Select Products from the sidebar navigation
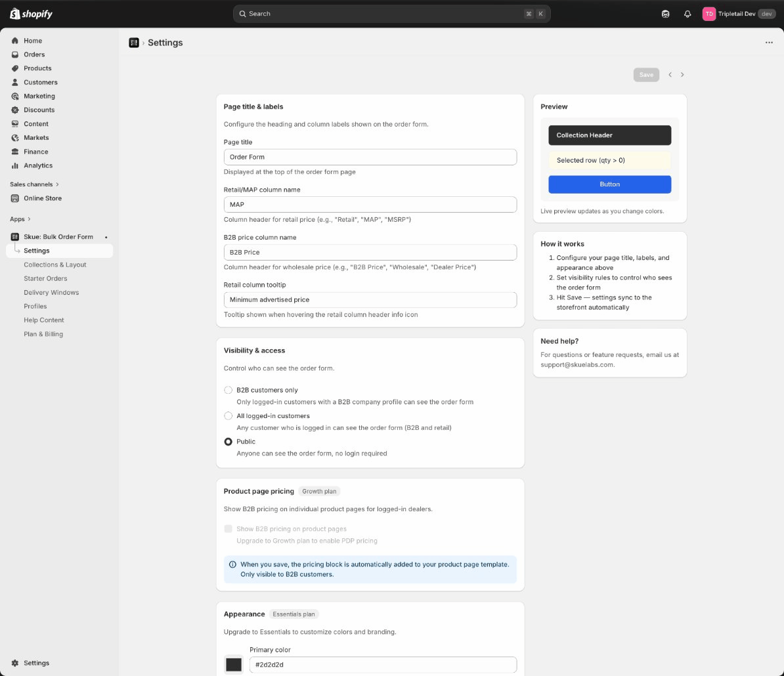 coord(14,68)
